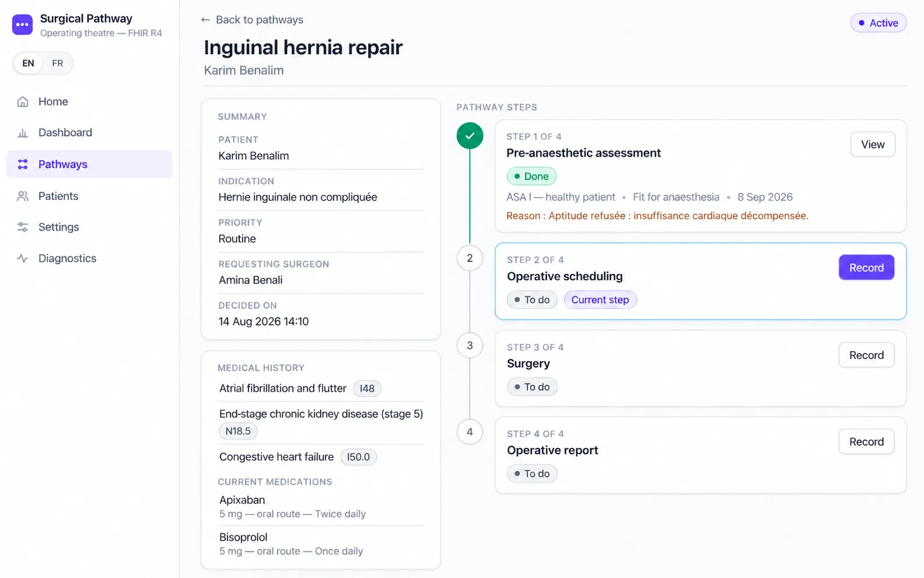
Task: Click the To do badge in Surgery step
Action: (532, 387)
